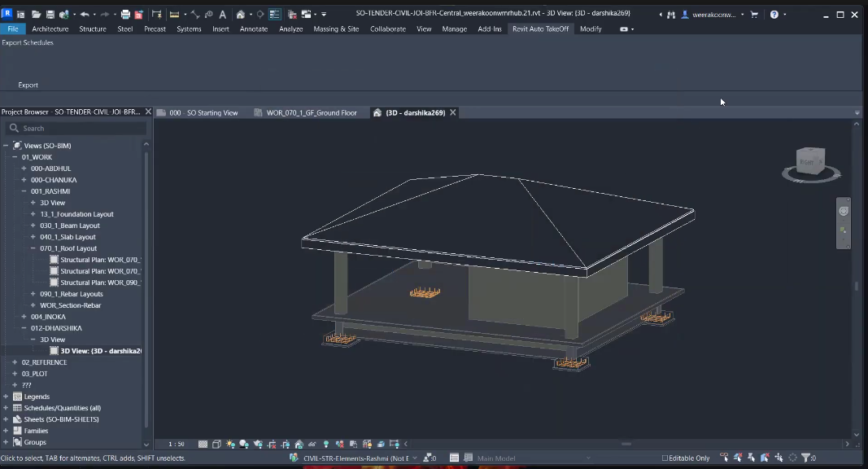Open a file with the Open folder icon
The width and height of the screenshot is (868, 469).
(36, 15)
